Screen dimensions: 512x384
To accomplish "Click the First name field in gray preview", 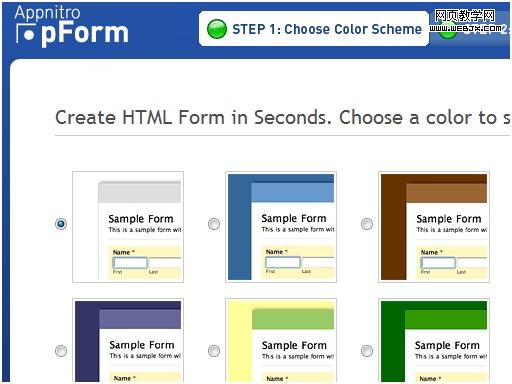I will coord(130,263).
